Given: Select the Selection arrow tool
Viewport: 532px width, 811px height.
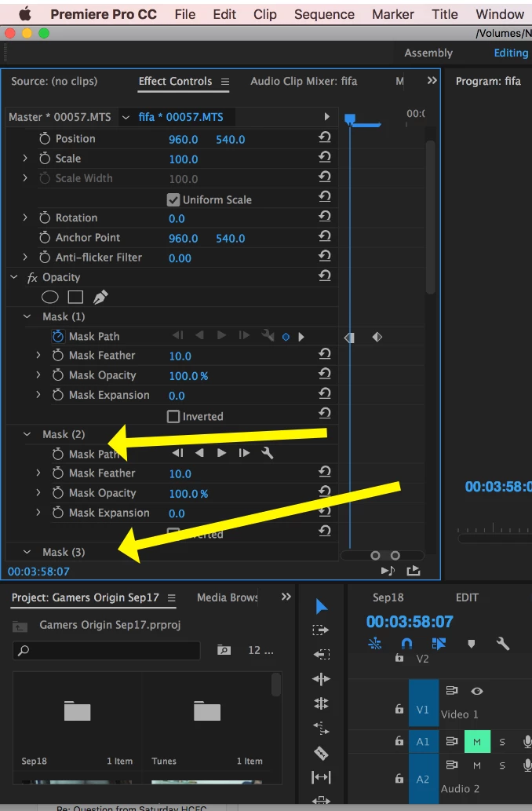Looking at the screenshot, I should (321, 606).
